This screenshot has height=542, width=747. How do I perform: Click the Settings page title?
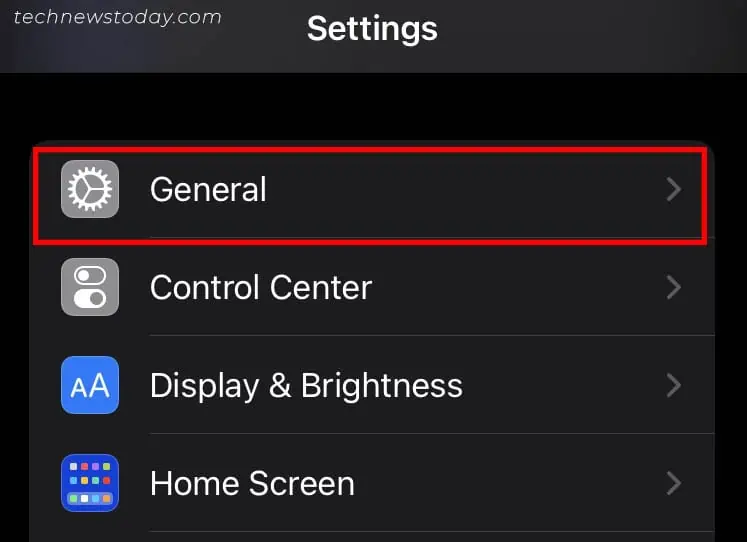coord(372,28)
